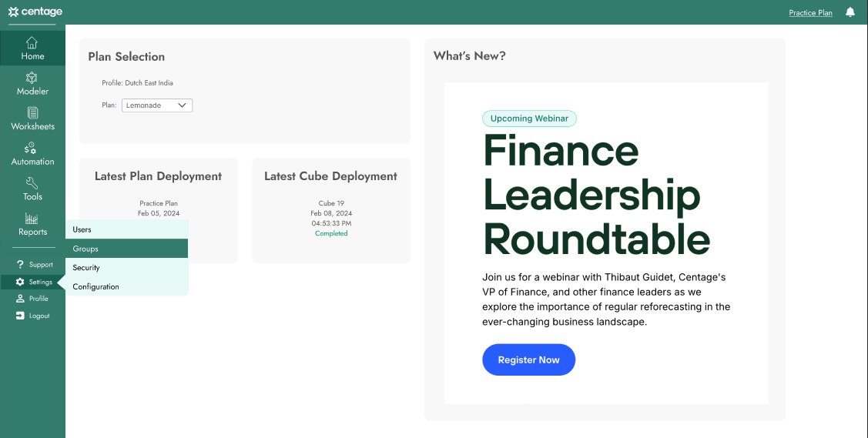Select the Automation dollar-gear icon

coord(30,149)
